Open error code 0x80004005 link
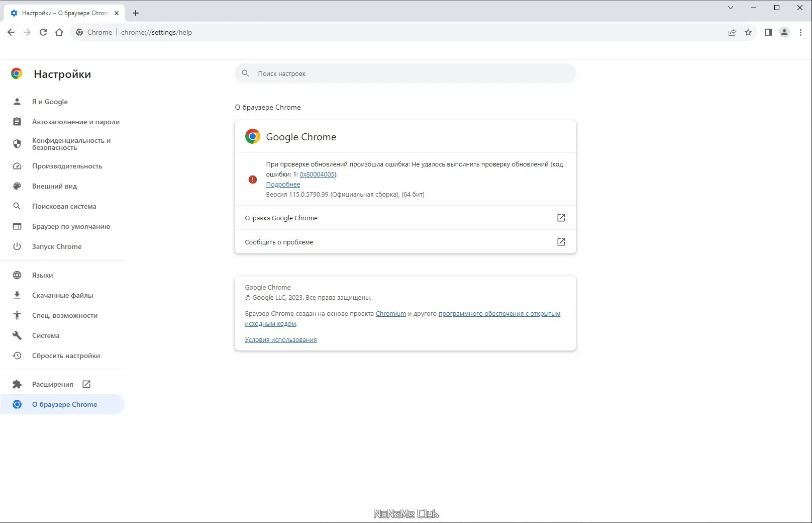 click(x=317, y=175)
